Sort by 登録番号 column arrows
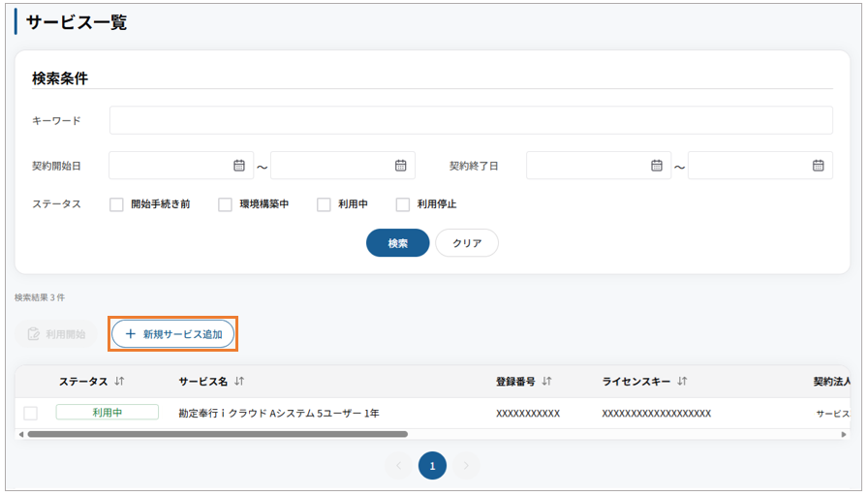This screenshot has height=496, width=868. (547, 381)
